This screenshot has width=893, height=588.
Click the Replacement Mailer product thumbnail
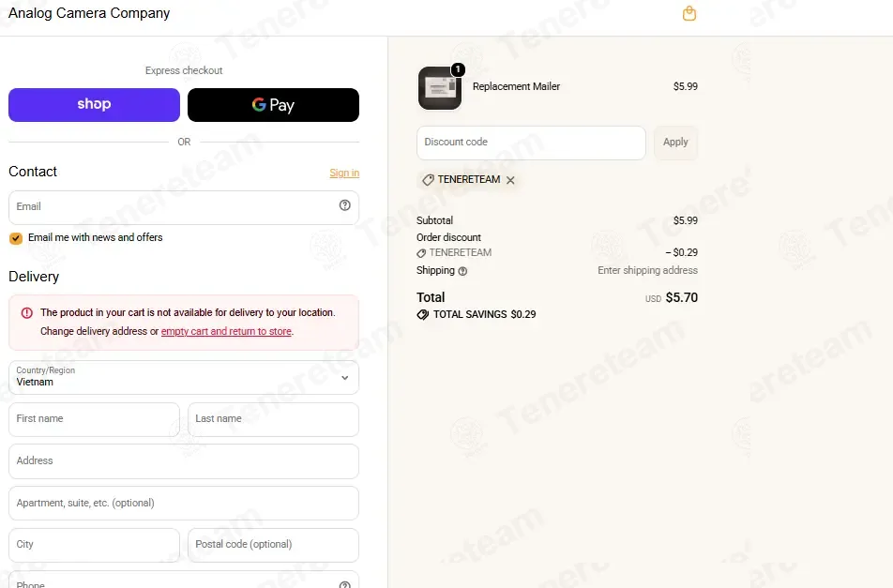440,87
